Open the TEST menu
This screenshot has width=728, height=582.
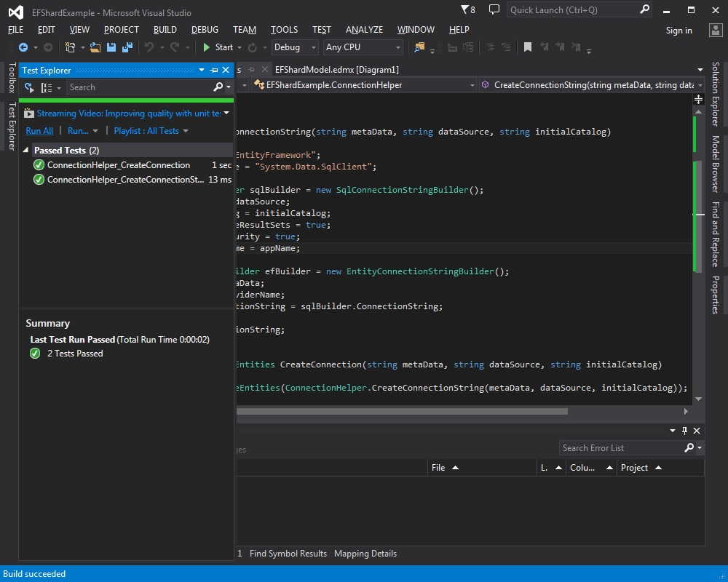[321, 30]
